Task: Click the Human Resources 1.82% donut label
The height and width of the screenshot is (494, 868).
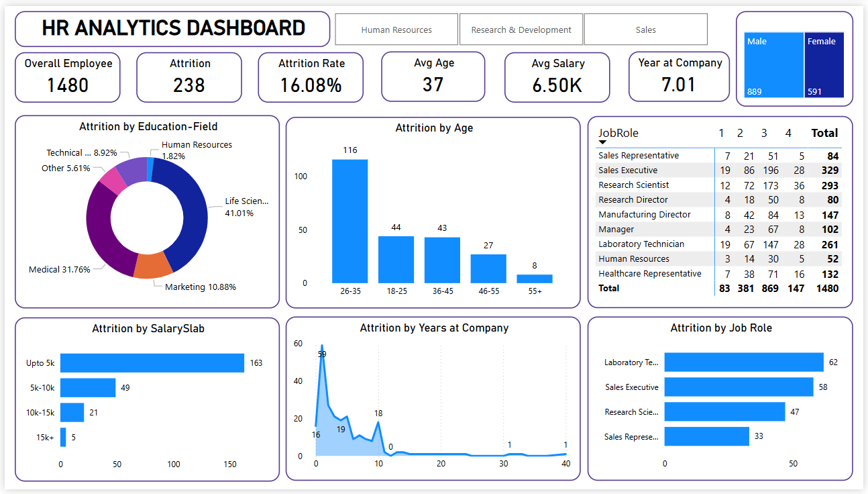Action: point(197,150)
